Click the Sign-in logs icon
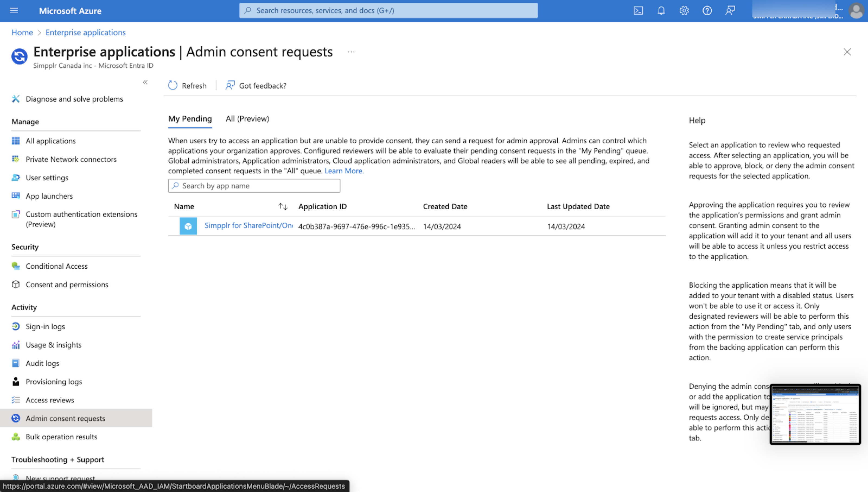 [15, 326]
